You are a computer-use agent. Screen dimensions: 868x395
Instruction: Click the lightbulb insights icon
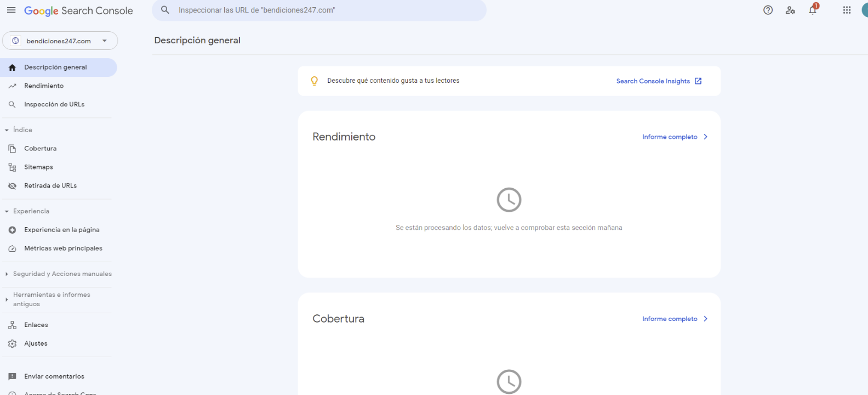tap(315, 81)
